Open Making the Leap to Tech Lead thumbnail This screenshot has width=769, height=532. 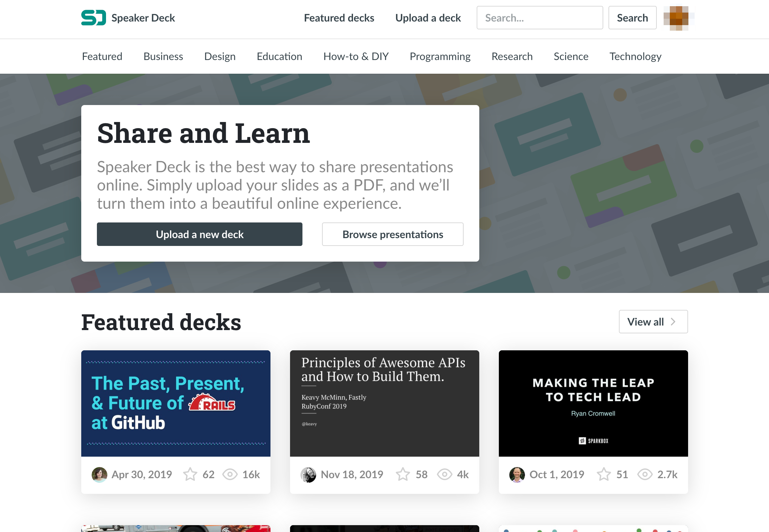tap(593, 403)
